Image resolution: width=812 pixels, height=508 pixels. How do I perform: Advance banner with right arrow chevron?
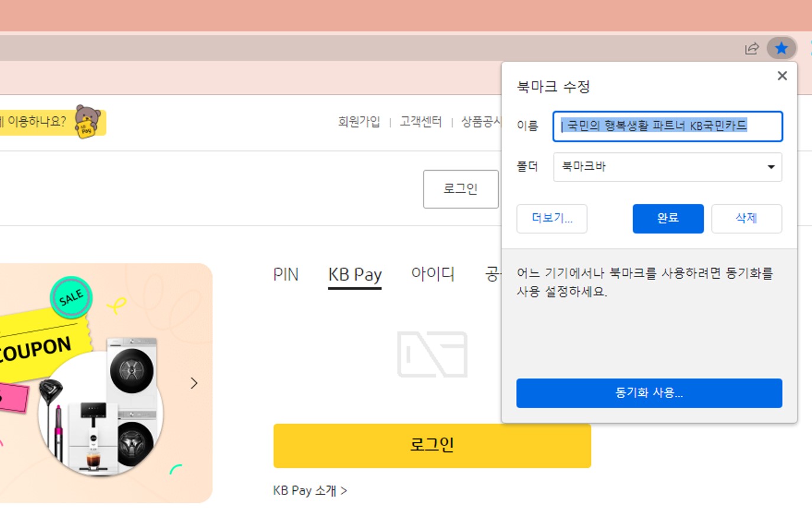(x=194, y=383)
